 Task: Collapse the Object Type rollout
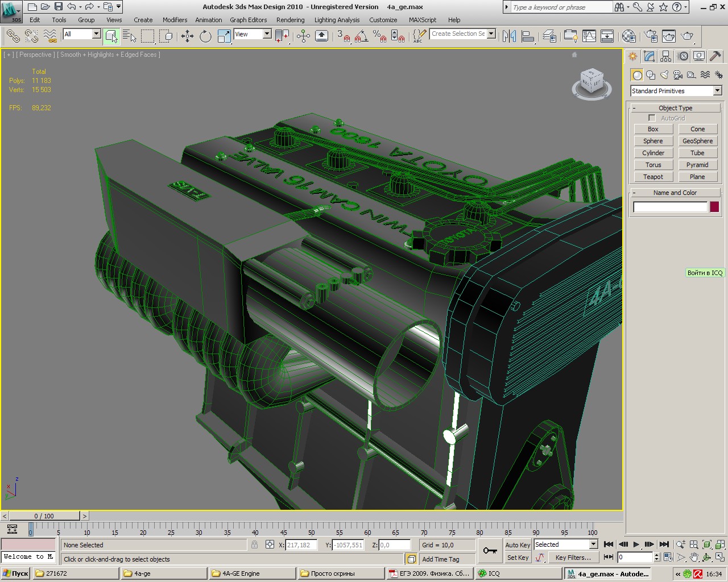tap(675, 108)
